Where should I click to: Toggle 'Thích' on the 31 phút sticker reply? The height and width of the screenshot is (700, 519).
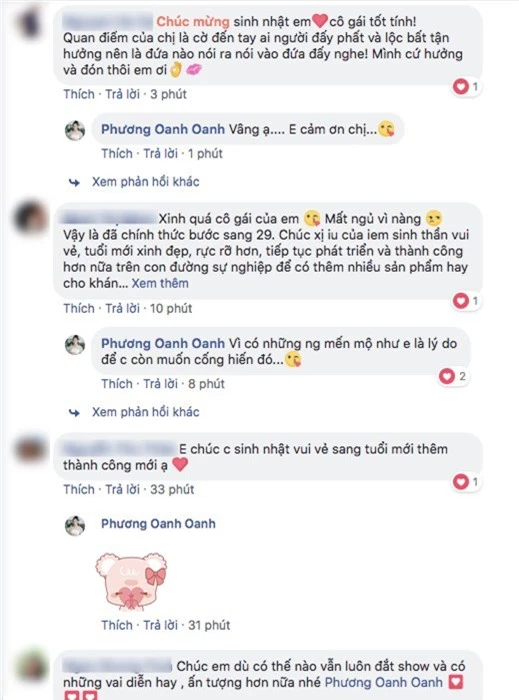(117, 625)
